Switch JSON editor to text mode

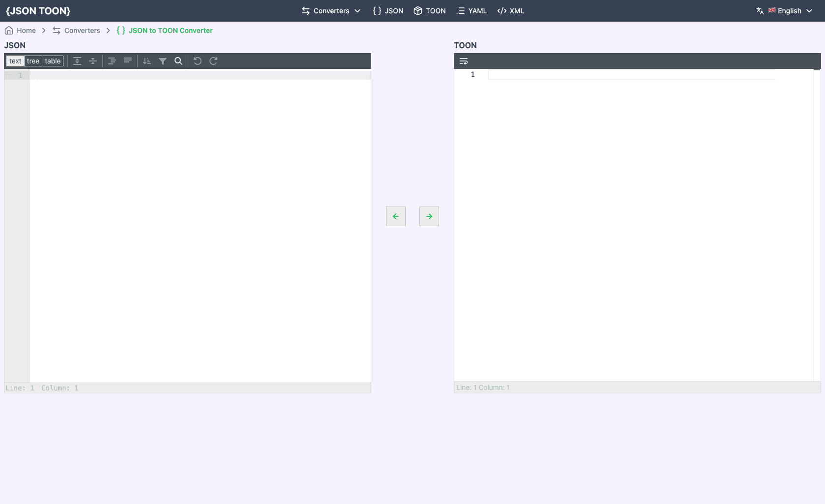[x=15, y=61]
